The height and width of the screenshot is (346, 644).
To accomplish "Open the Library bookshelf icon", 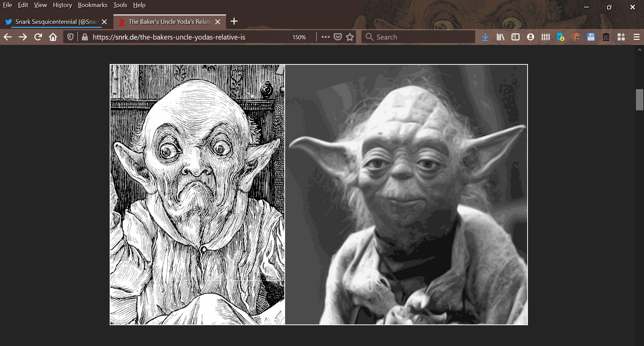I will 500,37.
